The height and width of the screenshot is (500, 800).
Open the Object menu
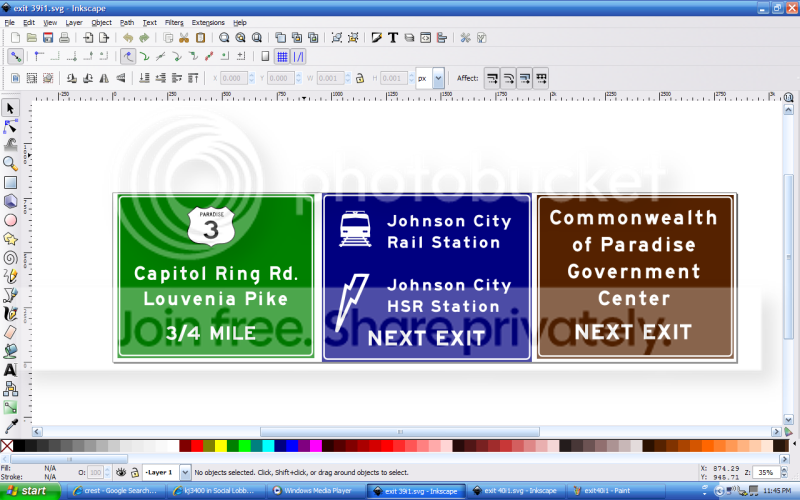[102, 22]
